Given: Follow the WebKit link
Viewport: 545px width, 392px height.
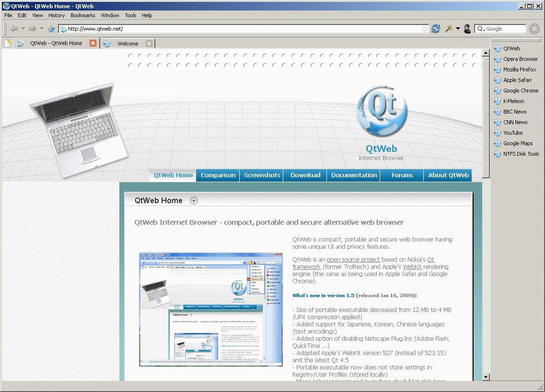Looking at the screenshot, I should 412,267.
